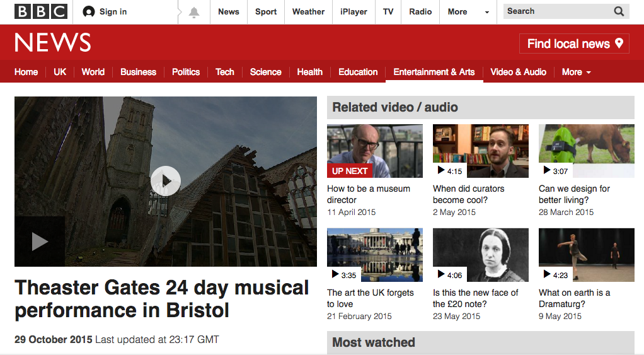Click the '21 February 2015' date
This screenshot has width=644, height=355.
point(359,317)
